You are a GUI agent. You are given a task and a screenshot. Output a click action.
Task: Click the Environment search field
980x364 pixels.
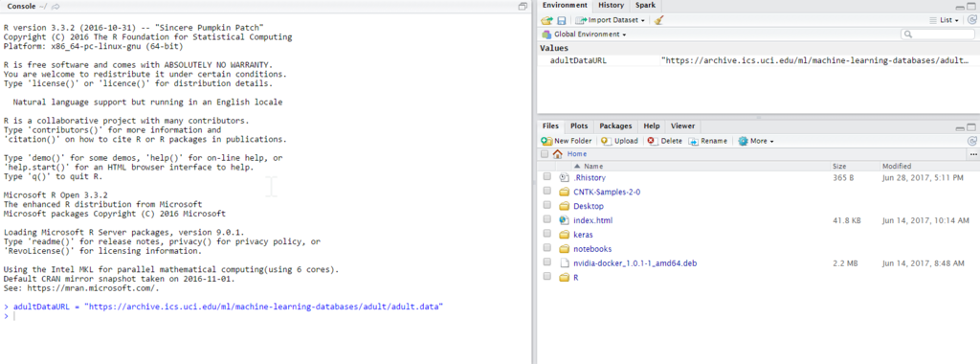click(x=938, y=34)
